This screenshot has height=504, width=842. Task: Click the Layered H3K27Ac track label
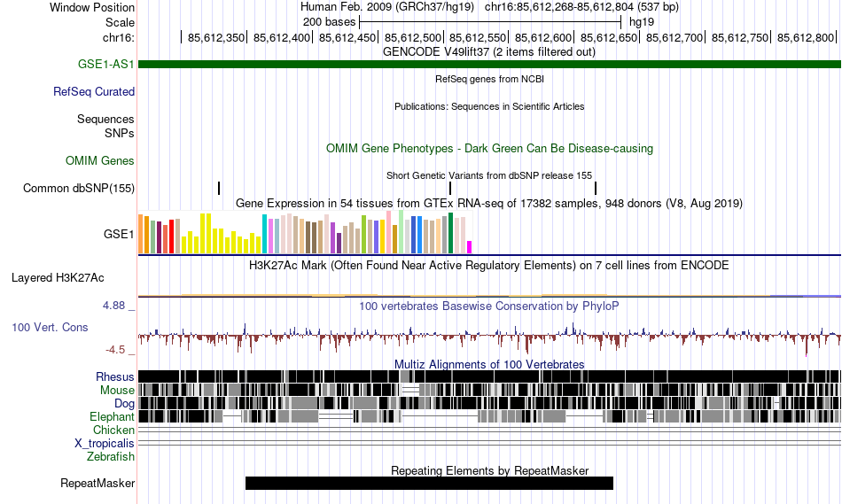coord(58,277)
